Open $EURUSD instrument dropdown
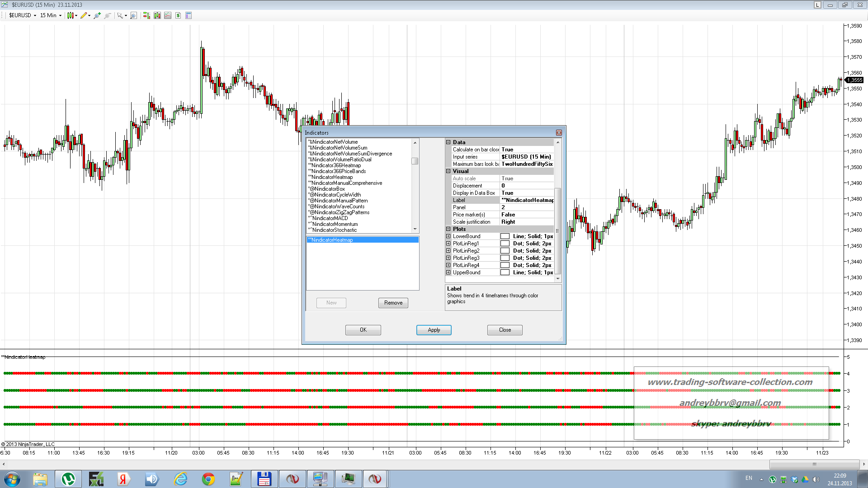The image size is (868, 488). pos(23,15)
